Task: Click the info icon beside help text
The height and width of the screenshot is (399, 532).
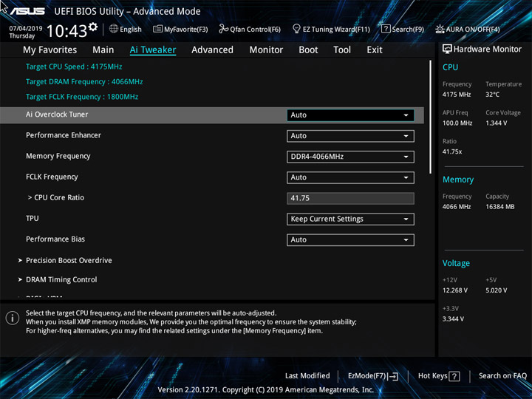Action: point(13,318)
